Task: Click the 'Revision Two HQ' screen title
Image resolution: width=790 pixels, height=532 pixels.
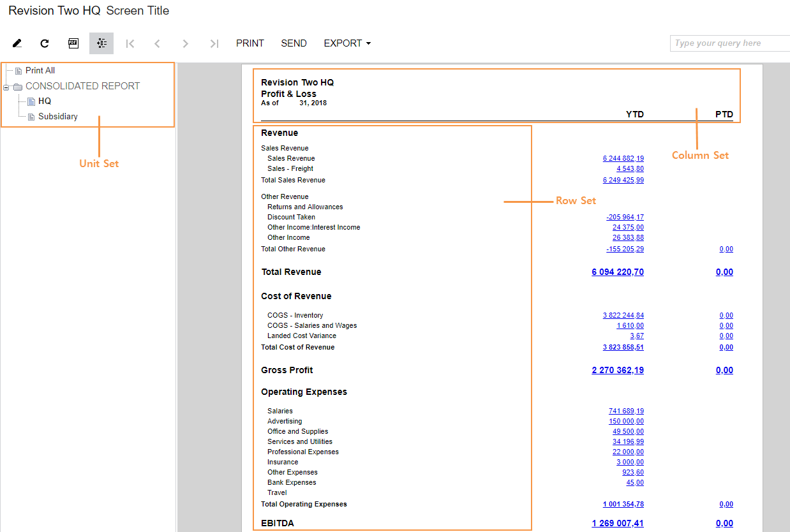Action: click(54, 11)
